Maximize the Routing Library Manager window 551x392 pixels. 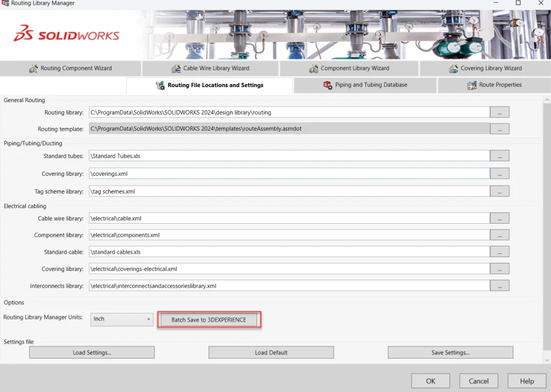(518, 3)
